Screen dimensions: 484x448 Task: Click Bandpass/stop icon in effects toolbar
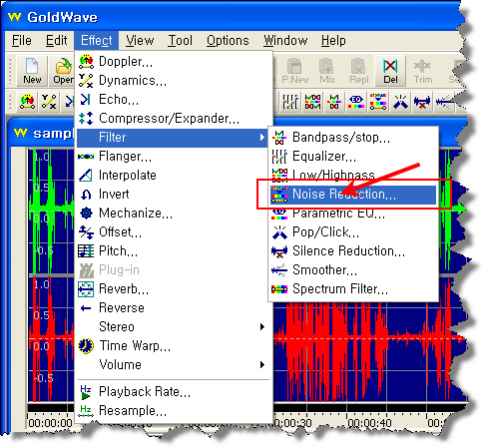(x=334, y=102)
